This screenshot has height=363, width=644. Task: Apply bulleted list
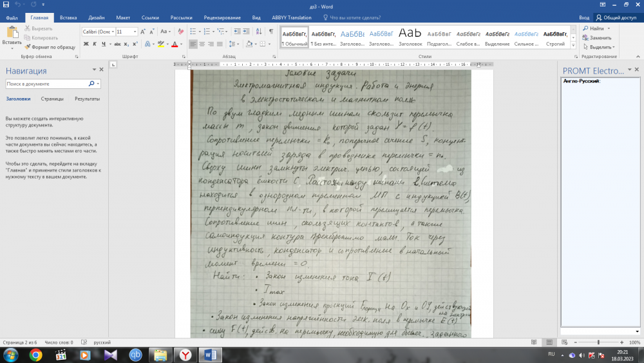193,32
